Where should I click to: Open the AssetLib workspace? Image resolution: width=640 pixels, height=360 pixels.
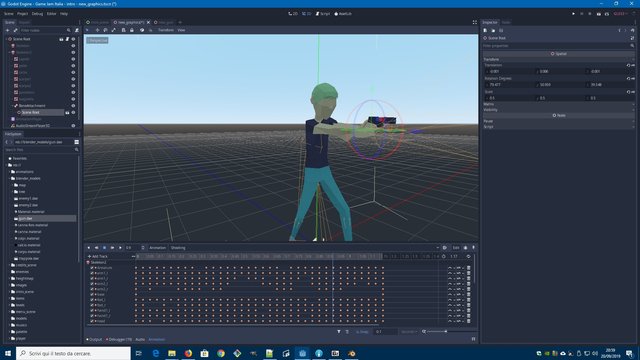[x=343, y=13]
